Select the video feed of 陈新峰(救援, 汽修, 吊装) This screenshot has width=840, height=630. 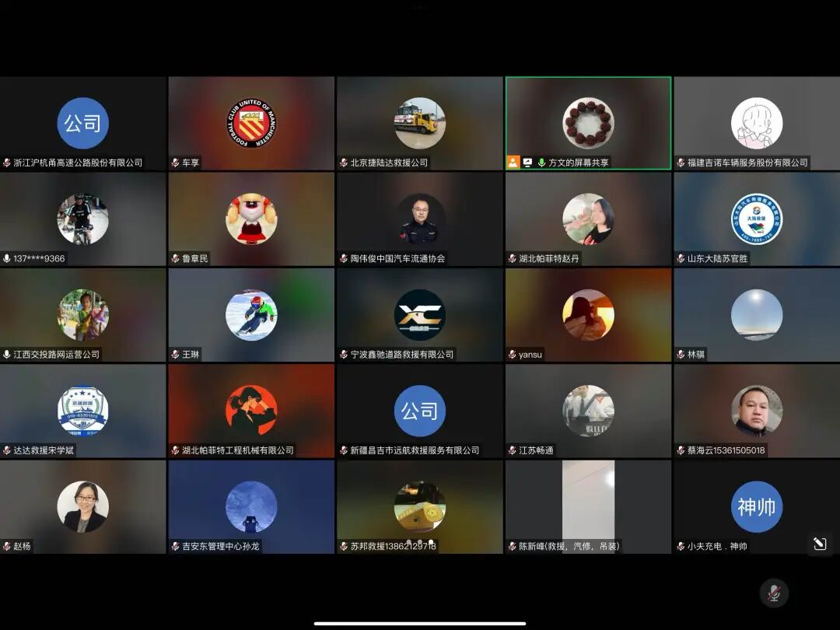(x=588, y=507)
